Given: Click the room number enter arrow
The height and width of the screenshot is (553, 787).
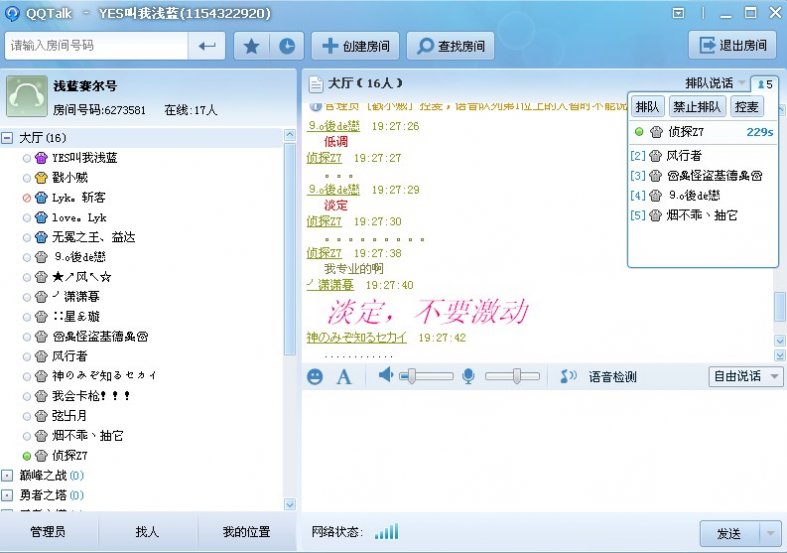Looking at the screenshot, I should point(207,46).
